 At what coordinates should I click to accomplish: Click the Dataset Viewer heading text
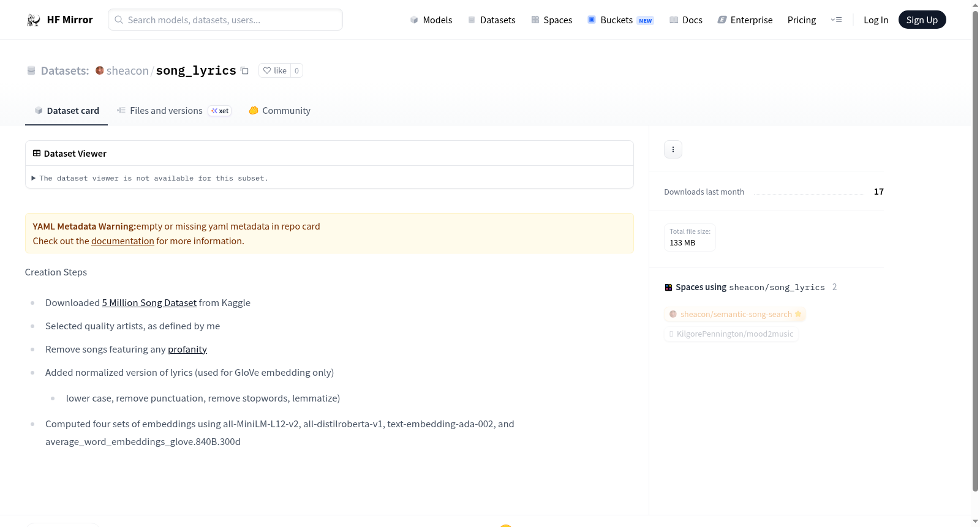pos(75,154)
